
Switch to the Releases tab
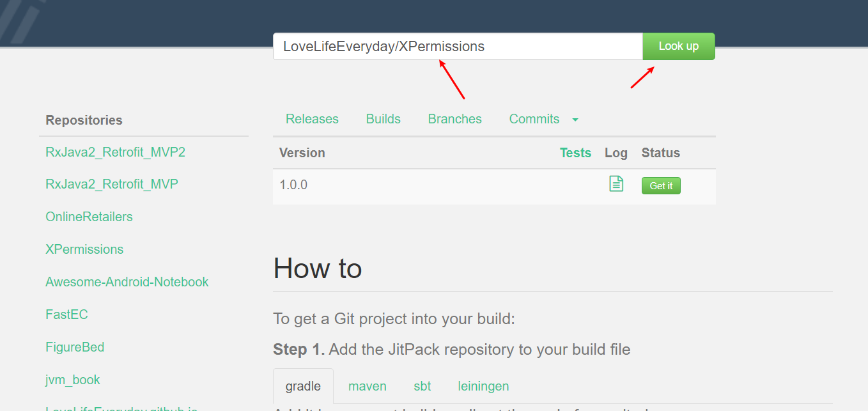tap(312, 119)
